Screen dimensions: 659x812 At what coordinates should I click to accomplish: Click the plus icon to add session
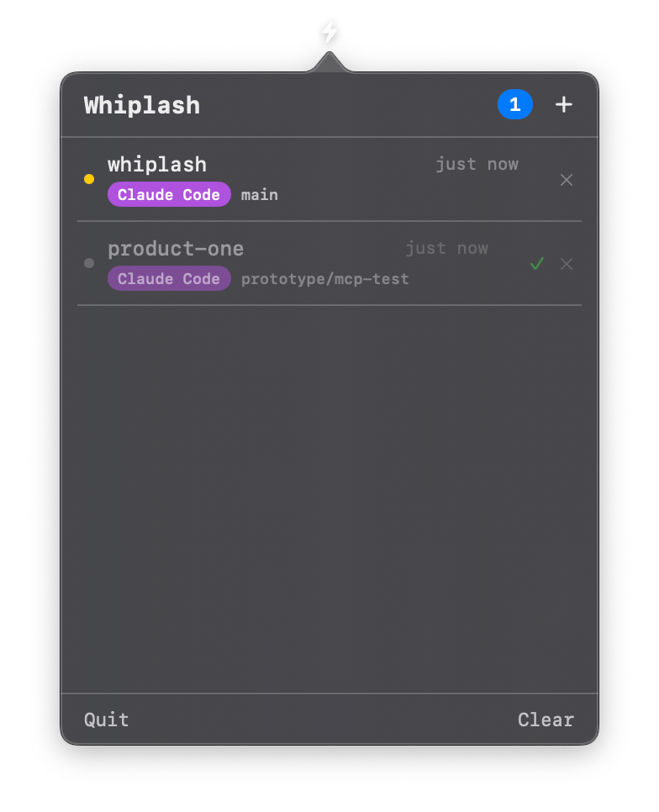(564, 104)
